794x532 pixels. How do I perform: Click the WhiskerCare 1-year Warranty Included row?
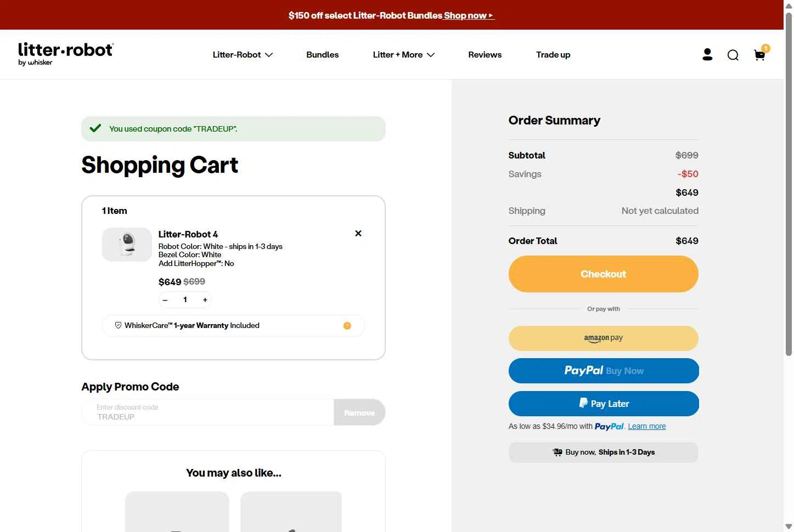tap(233, 326)
